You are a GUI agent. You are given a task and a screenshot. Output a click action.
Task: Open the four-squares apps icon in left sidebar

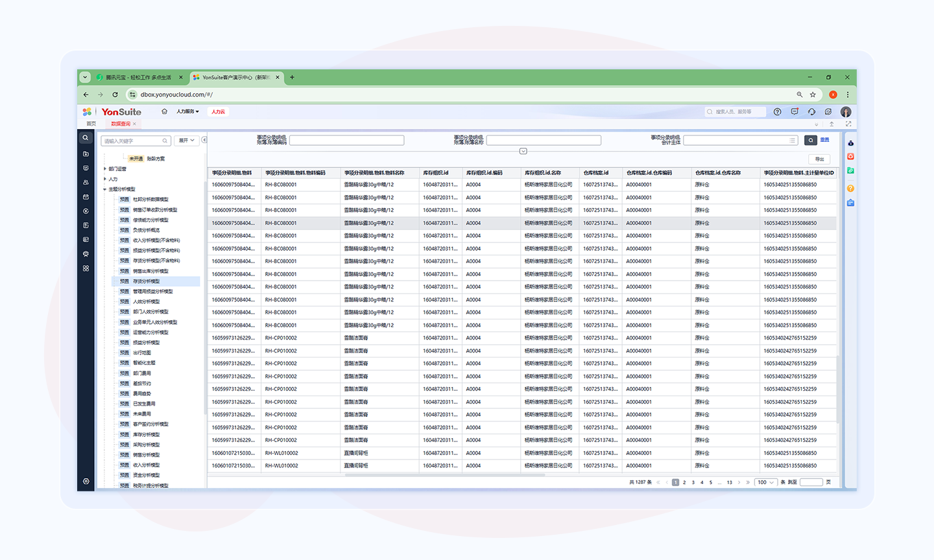click(86, 268)
